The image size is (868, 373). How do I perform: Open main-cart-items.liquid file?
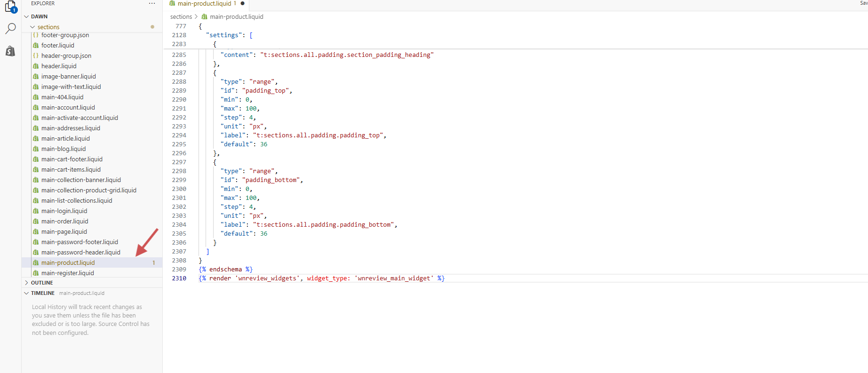click(71, 170)
